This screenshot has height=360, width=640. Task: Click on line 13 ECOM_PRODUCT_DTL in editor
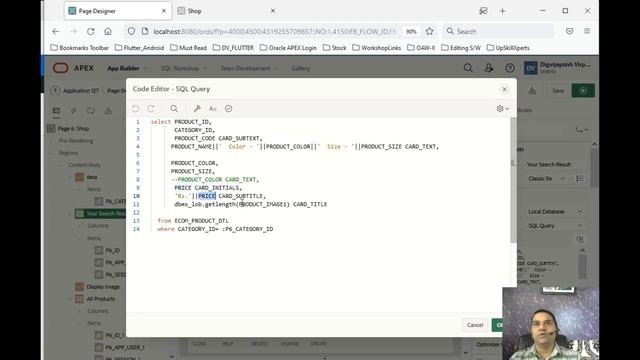[201, 221]
